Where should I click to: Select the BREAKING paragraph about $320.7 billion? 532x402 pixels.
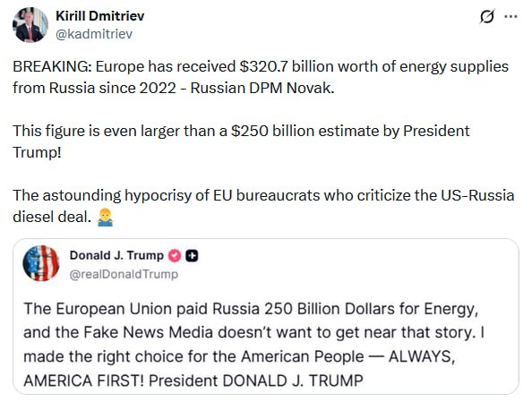[261, 77]
